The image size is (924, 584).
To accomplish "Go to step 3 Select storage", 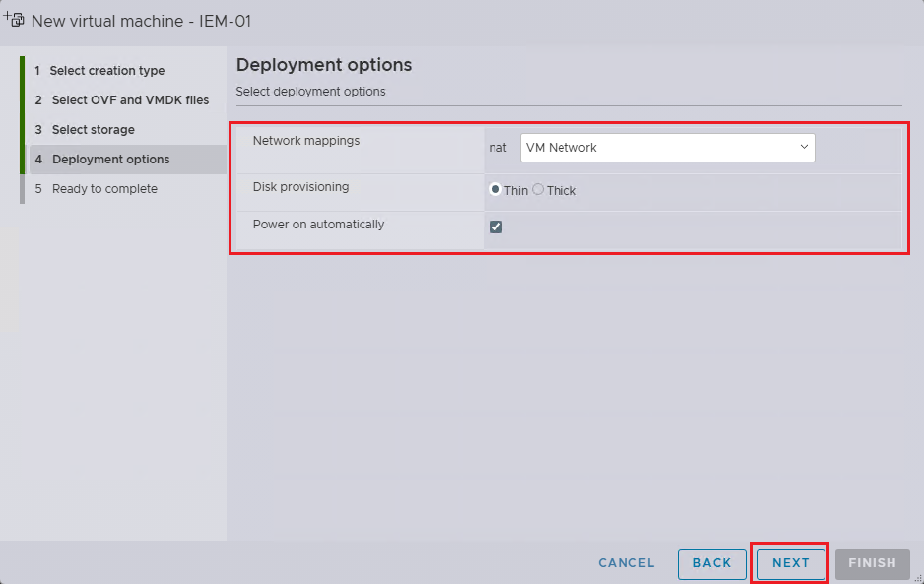I will (x=85, y=130).
